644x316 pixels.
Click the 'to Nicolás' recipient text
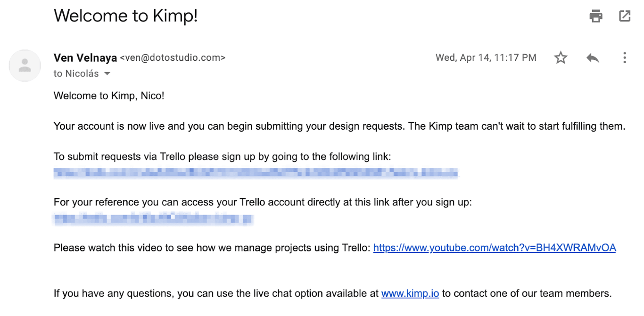76,74
